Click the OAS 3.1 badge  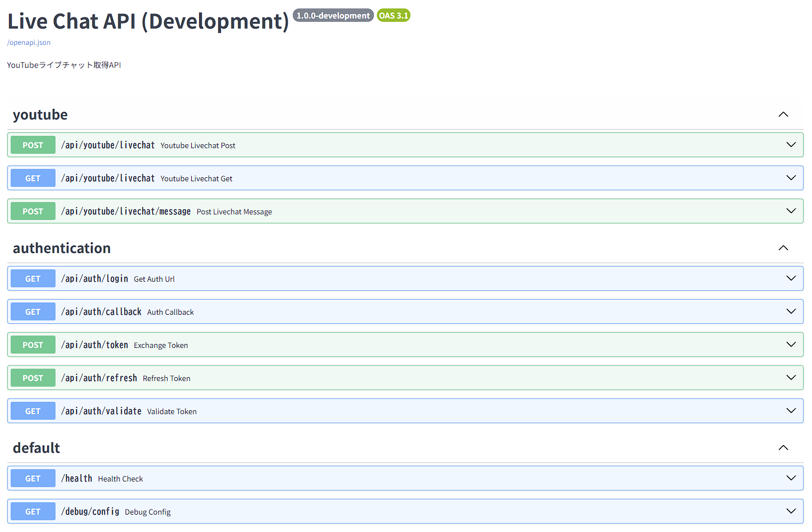(394, 16)
